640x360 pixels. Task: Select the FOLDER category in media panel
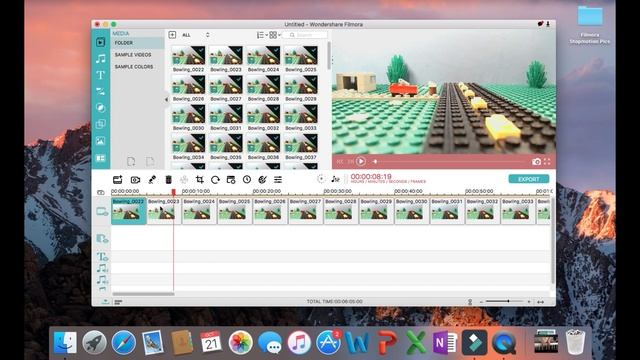click(137, 43)
